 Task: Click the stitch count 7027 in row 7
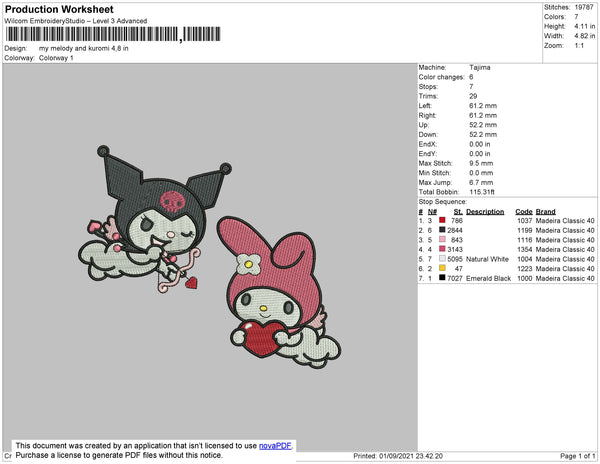pos(455,278)
